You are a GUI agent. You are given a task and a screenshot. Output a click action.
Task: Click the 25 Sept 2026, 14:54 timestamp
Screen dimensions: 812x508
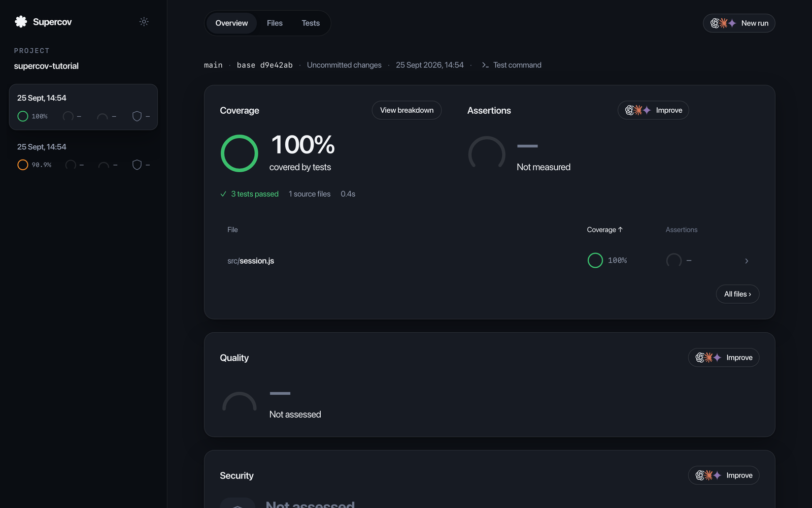click(429, 65)
